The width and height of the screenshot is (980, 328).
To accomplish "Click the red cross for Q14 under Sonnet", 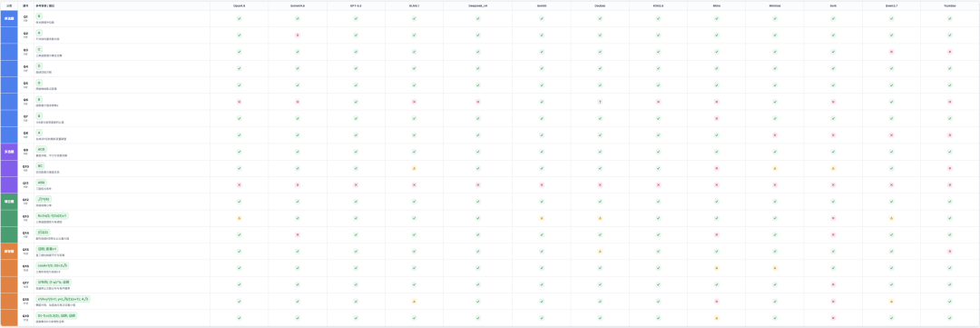I will (298, 234).
